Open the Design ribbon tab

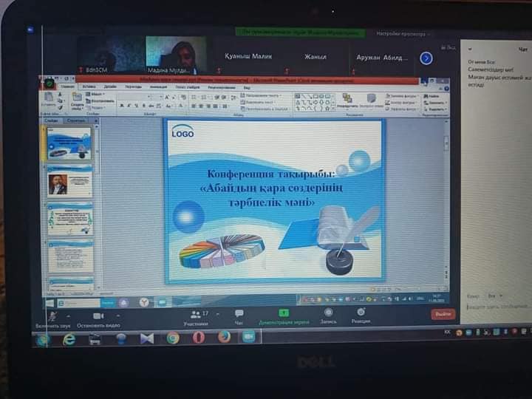pos(110,86)
